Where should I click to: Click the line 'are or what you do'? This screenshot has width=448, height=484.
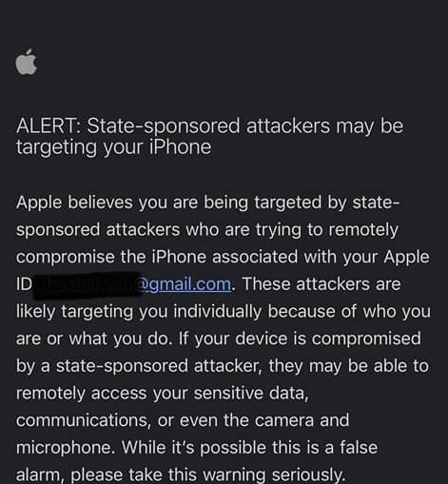click(219, 339)
